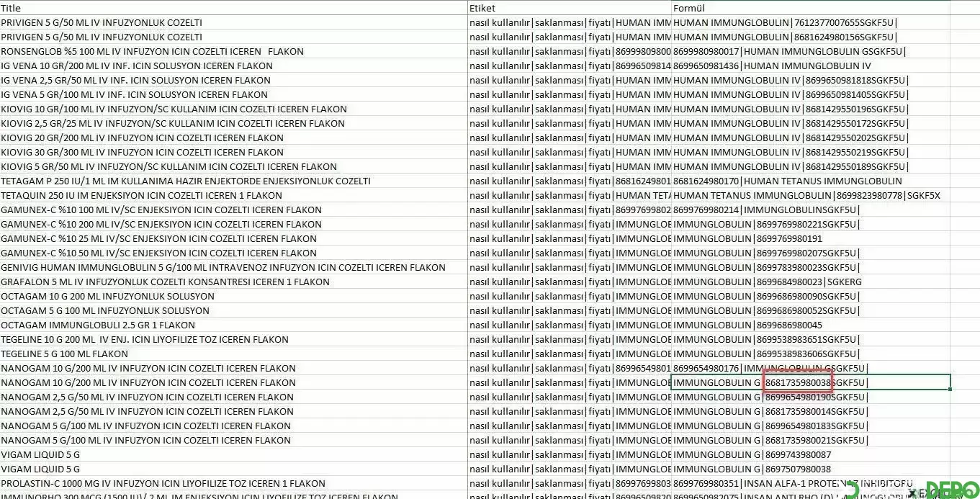
Task: Select the Formül column header cell
Action: coord(811,8)
